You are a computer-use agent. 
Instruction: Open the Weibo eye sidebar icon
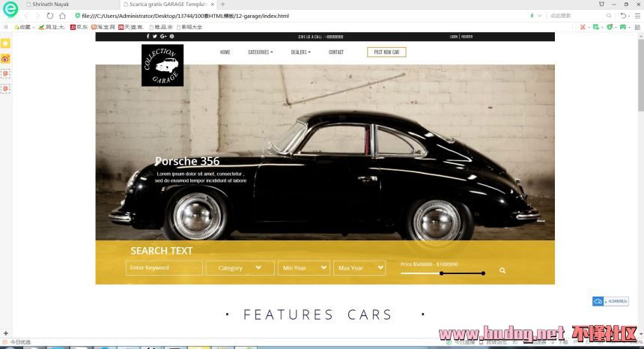(x=5, y=58)
